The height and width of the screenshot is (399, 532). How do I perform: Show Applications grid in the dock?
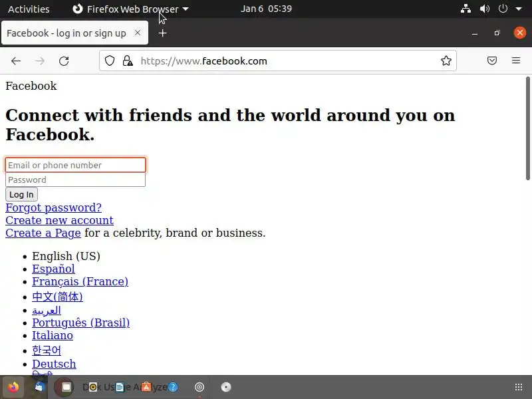tap(519, 387)
